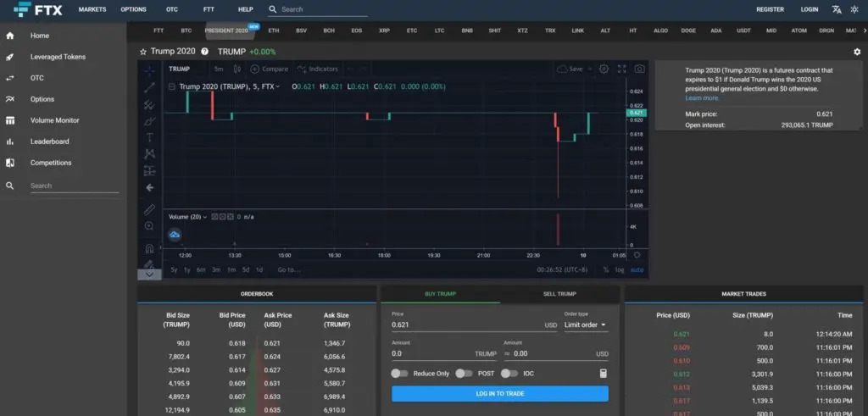Image resolution: width=868 pixels, height=416 pixels.
Task: Select the ruler measure tool
Action: coord(149,209)
